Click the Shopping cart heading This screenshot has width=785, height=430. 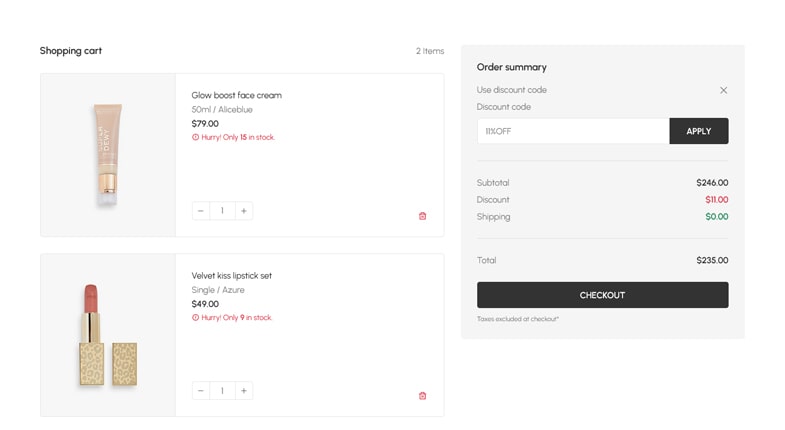71,51
